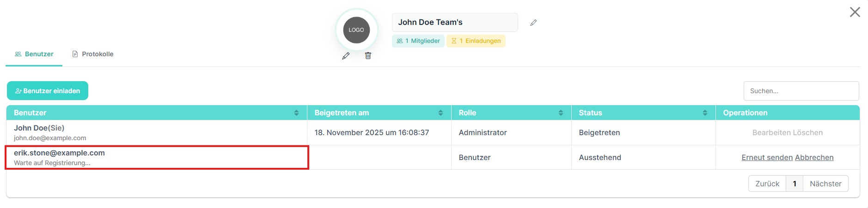Viewport: 868px width, 208px height.
Task: Switch to the Benutzer tab
Action: pos(34,54)
